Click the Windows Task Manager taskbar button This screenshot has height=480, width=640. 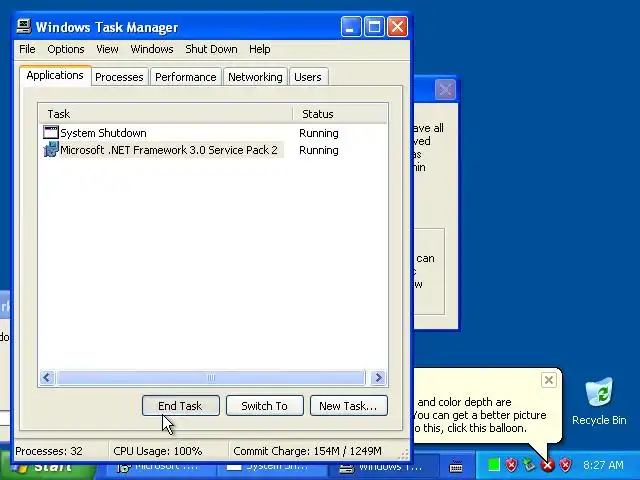382,467
